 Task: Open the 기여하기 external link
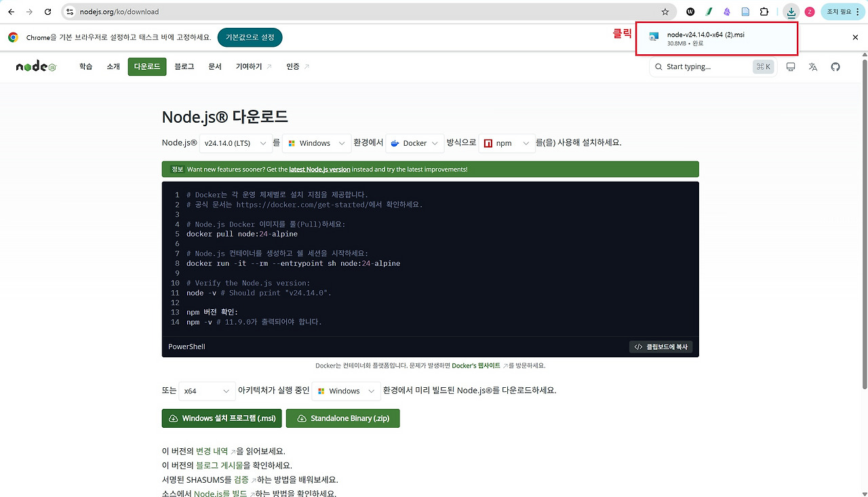pos(254,66)
